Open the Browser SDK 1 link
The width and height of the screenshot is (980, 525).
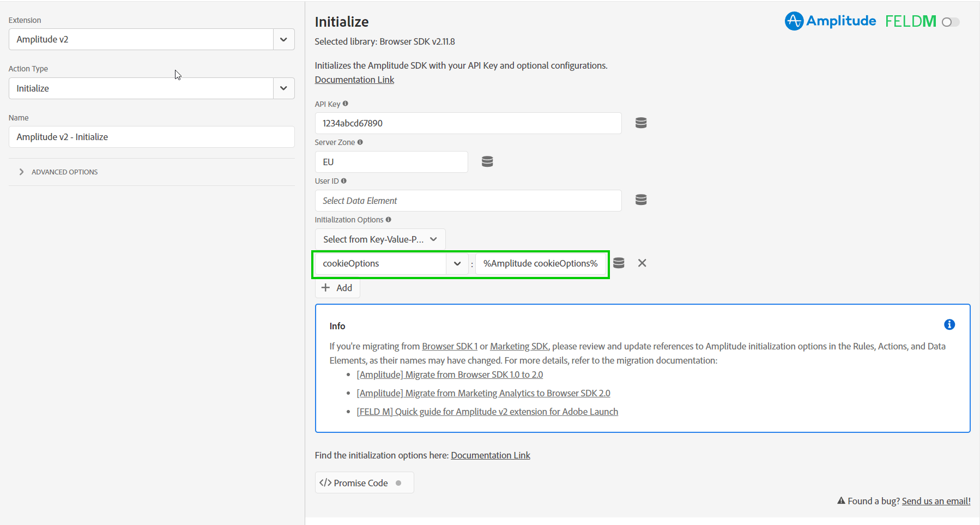(x=450, y=346)
